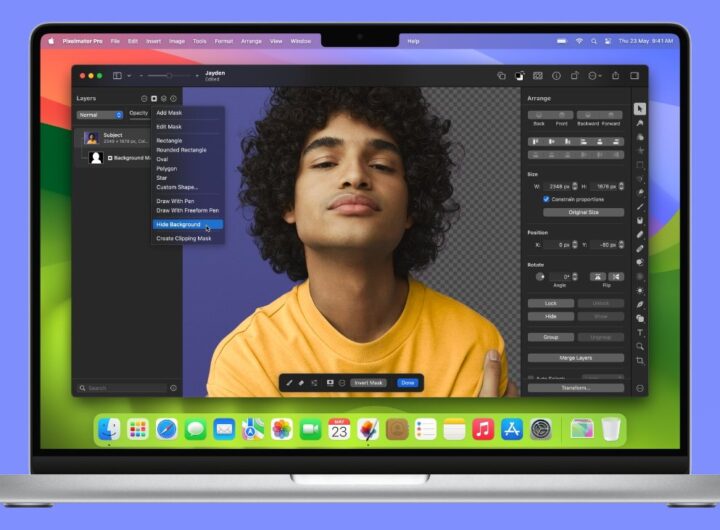The height and width of the screenshot is (530, 720).
Task: Open the Normal blend mode dropdown
Action: pyautogui.click(x=100, y=114)
